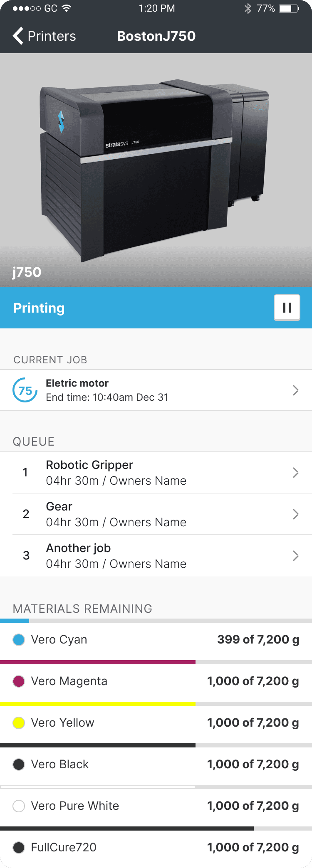
Task: Click queue position number 2
Action: (x=26, y=514)
